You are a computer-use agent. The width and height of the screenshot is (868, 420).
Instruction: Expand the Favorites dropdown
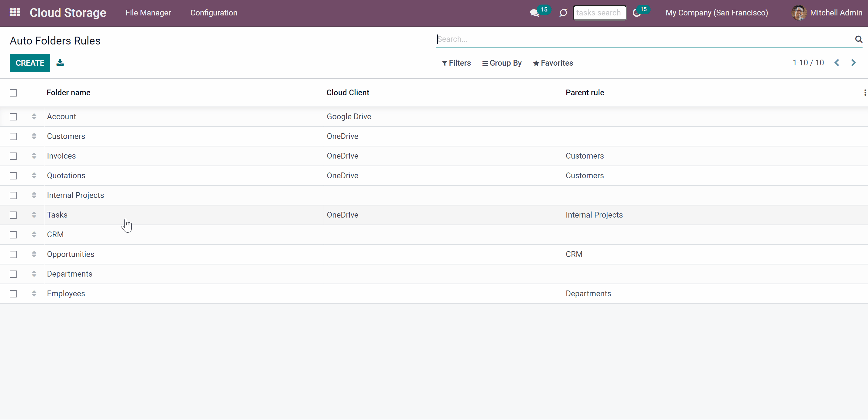tap(553, 63)
